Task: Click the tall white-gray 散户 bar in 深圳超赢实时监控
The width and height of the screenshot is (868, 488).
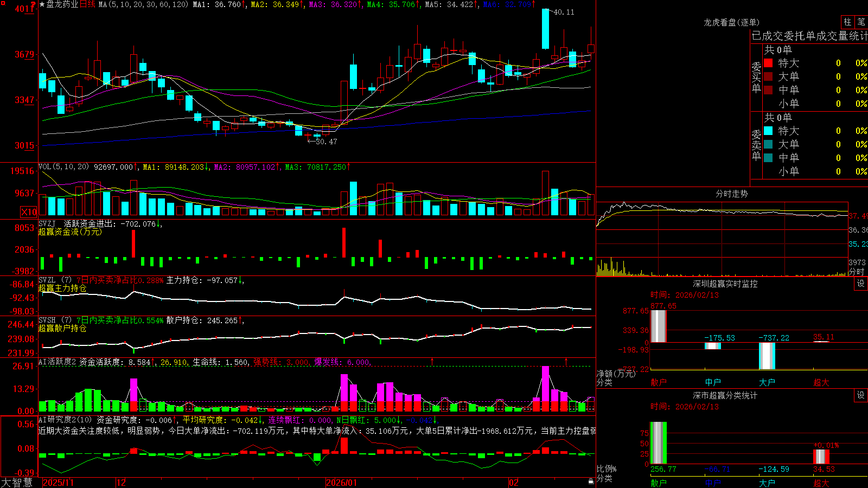Action: [659, 326]
